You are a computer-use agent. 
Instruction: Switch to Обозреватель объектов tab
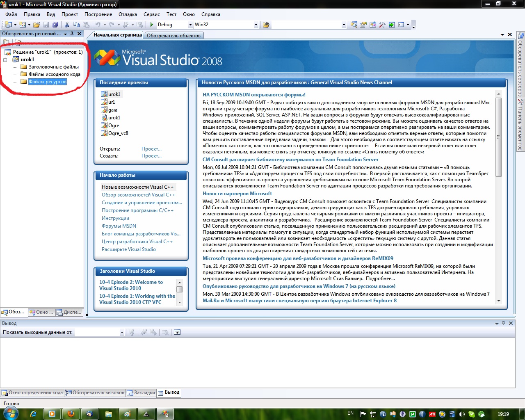point(173,36)
